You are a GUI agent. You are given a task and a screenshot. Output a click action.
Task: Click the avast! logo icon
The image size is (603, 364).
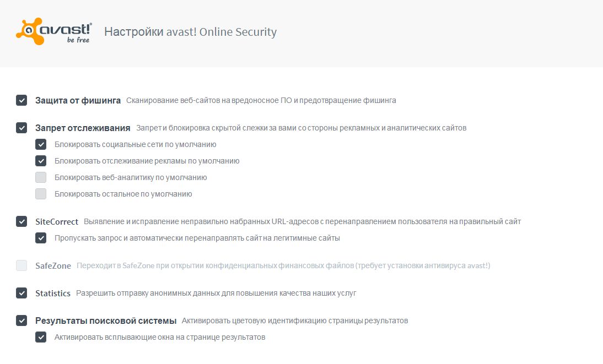pyautogui.click(x=53, y=32)
